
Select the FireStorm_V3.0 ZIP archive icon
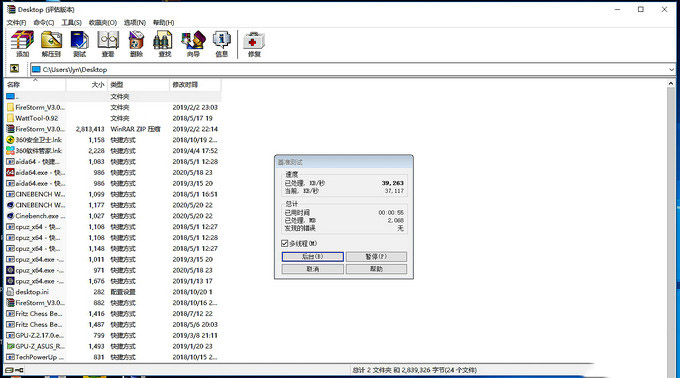tap(10, 129)
